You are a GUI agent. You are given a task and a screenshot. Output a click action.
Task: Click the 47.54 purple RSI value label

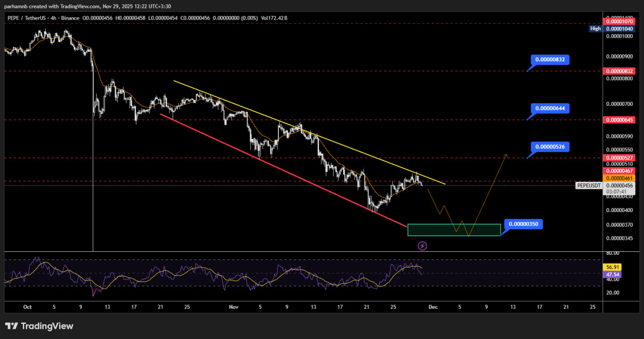(x=613, y=275)
